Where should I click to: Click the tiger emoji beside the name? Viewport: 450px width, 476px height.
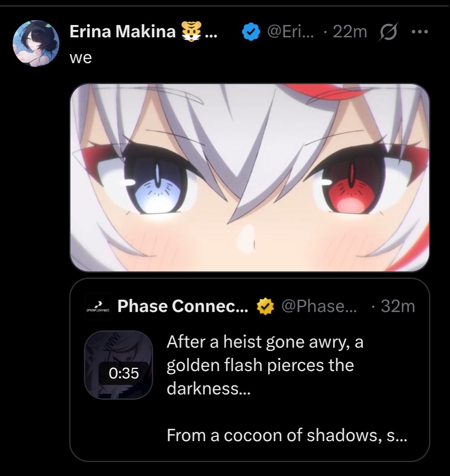pyautogui.click(x=191, y=31)
